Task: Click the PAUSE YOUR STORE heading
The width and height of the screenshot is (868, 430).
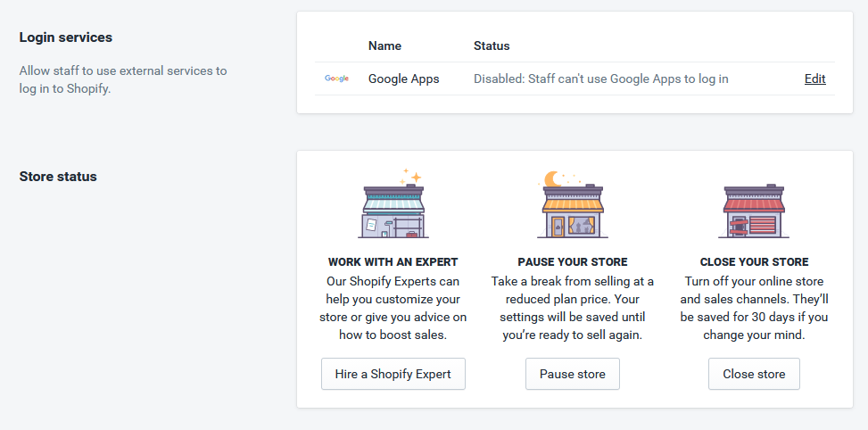Action: pos(573,261)
